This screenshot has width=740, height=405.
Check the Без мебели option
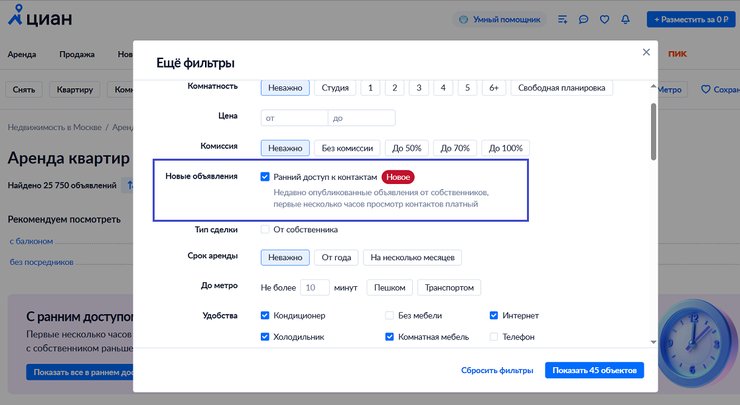(390, 316)
